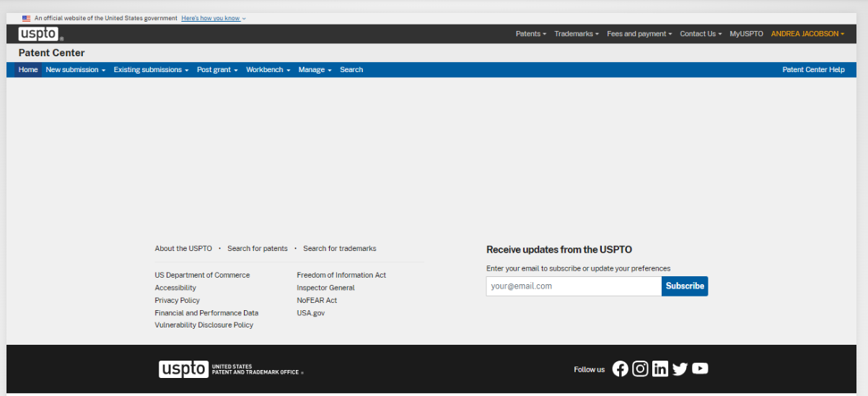Screen dimensions: 868x396
Task: Open the Fees and payment dropdown
Action: (x=639, y=34)
